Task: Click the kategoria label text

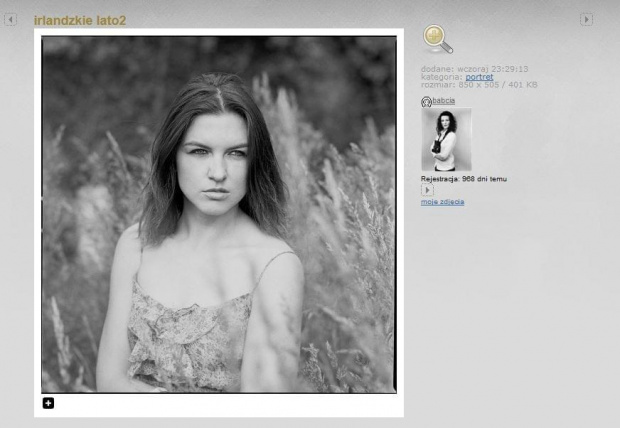Action: pyautogui.click(x=441, y=77)
